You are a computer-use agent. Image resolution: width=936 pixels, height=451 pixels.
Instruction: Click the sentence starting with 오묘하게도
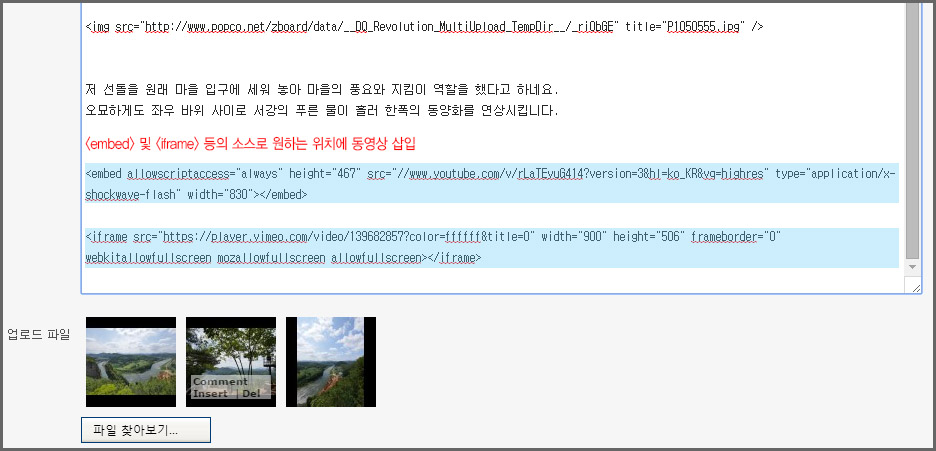pos(320,110)
